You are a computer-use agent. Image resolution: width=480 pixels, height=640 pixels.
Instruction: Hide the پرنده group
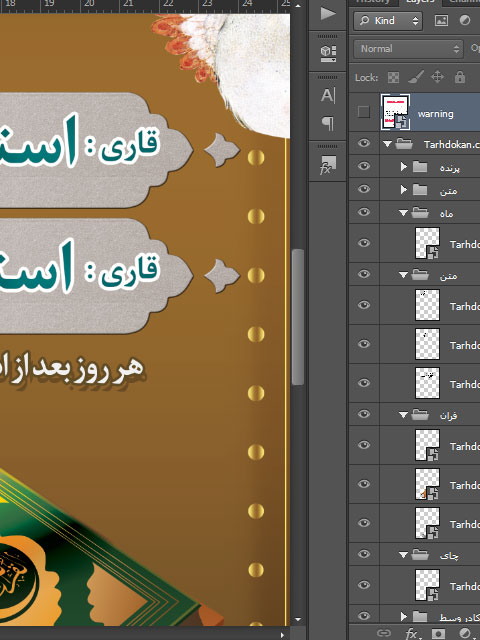point(364,166)
